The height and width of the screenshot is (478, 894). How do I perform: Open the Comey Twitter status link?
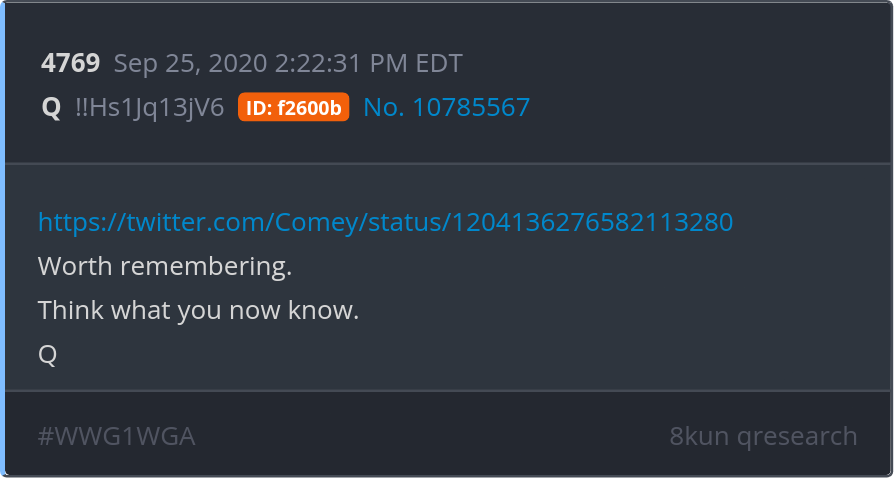click(x=385, y=222)
